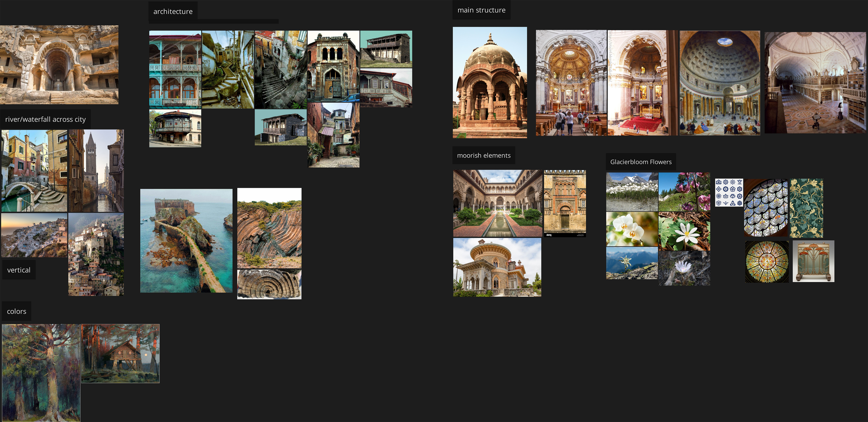Screen dimensions: 868x422
Task: Select the cotton grass meadow photo
Action: (632, 192)
